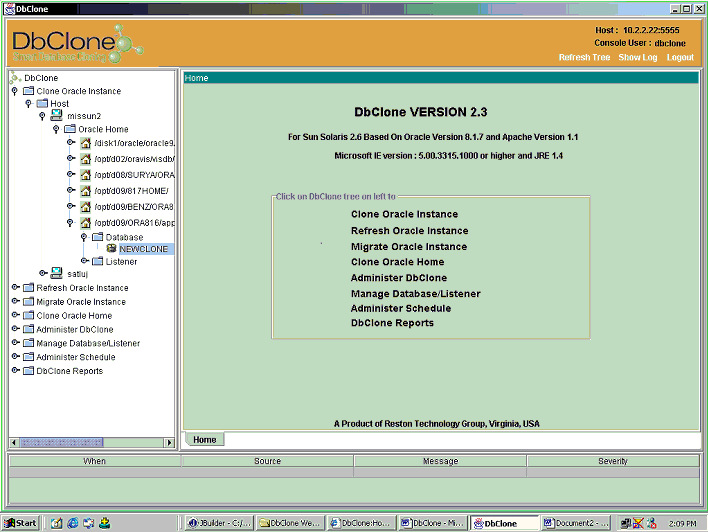This screenshot has height=532, width=708.
Task: Click the home icon for /opt/d08/SURYA
Action: (86, 175)
